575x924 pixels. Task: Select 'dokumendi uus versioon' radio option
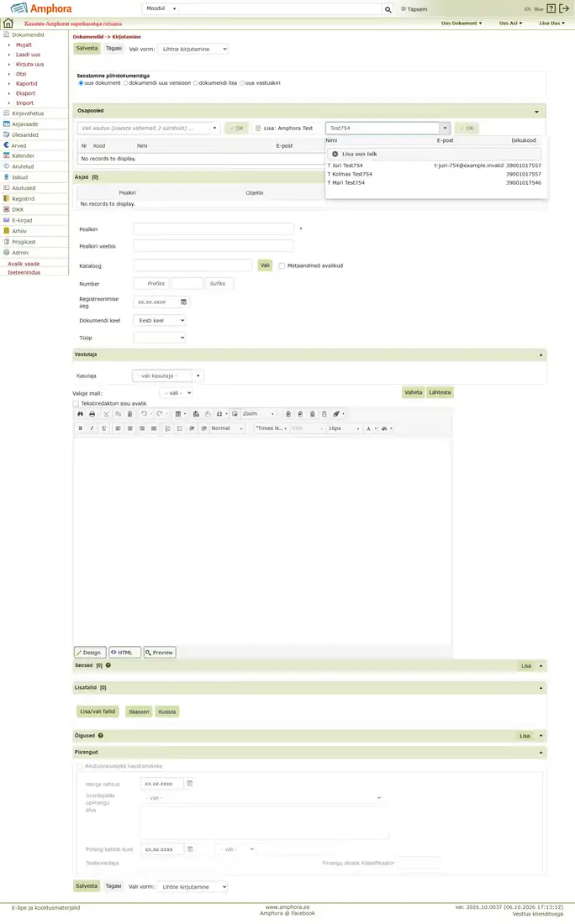coord(125,83)
